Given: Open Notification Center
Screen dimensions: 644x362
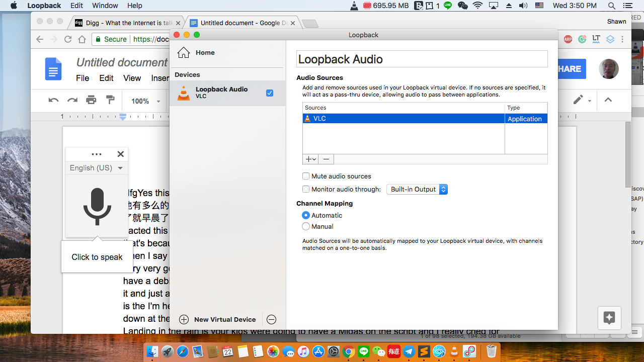Looking at the screenshot, I should [627, 6].
